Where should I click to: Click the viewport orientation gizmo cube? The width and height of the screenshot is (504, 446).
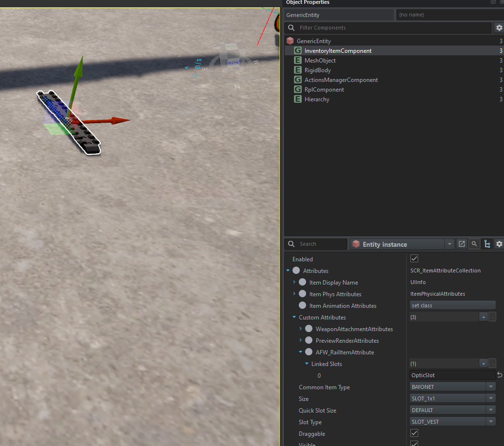click(x=230, y=56)
